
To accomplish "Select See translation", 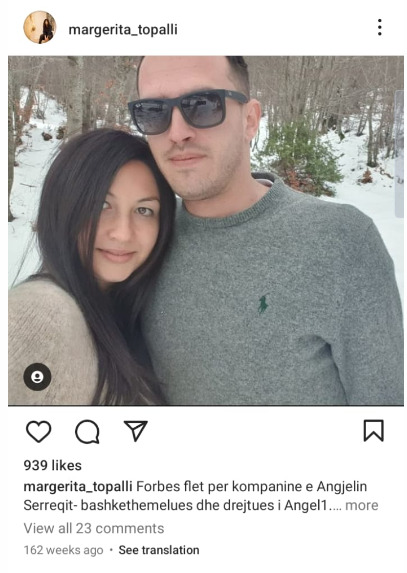I will [x=159, y=550].
